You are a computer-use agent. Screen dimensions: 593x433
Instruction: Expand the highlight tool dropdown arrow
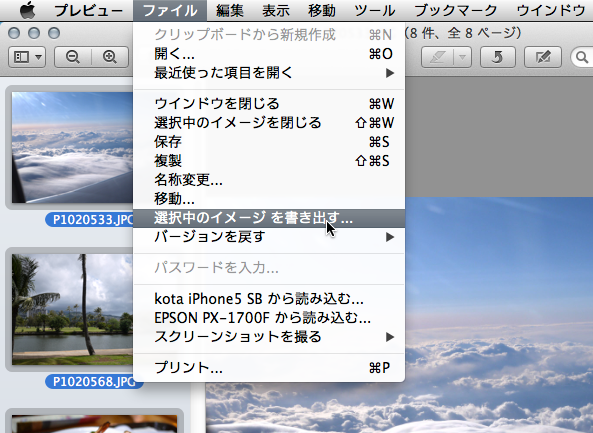tap(462, 57)
